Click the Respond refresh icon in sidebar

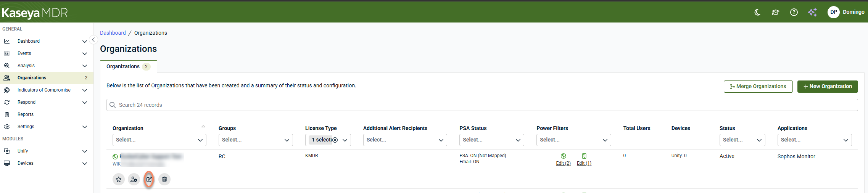(x=7, y=102)
